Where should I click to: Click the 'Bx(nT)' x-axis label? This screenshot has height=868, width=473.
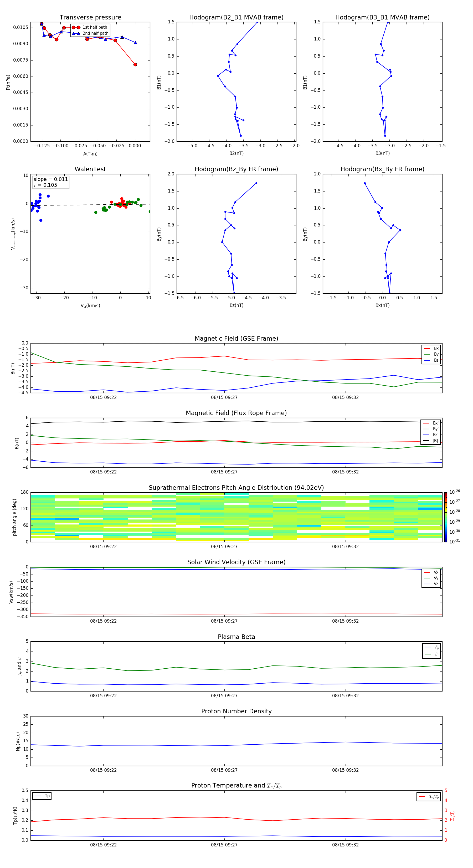coord(382,305)
